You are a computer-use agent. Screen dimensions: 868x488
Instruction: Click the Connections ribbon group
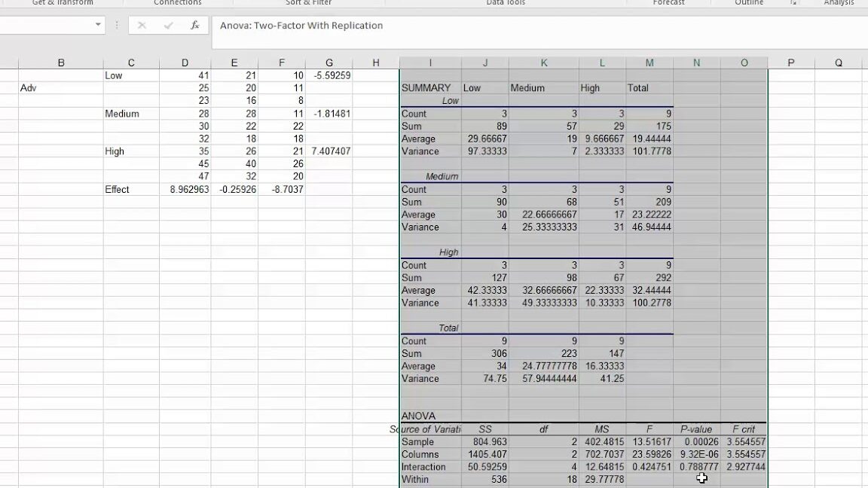(x=178, y=3)
